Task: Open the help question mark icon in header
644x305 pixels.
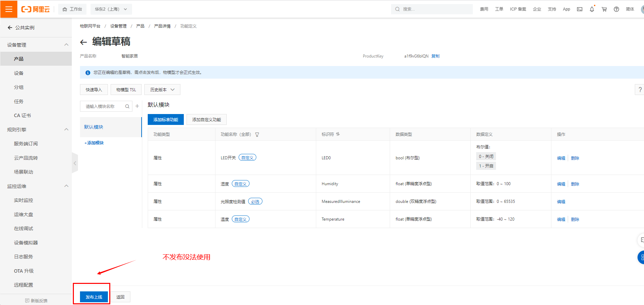Action: [616, 9]
